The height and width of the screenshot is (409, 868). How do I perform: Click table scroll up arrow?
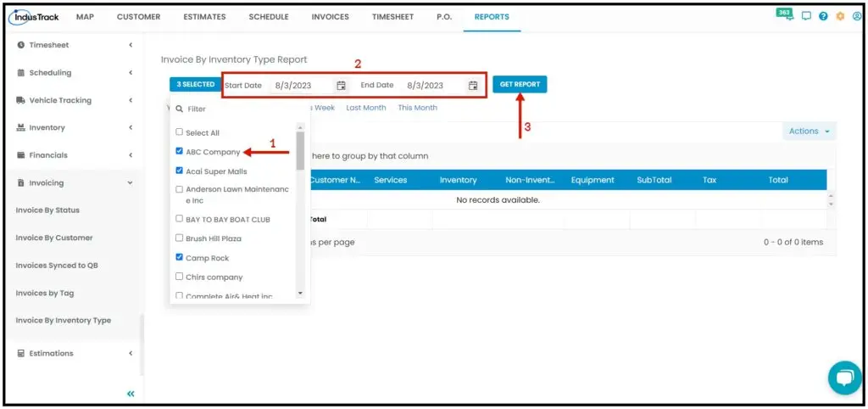pyautogui.click(x=831, y=196)
